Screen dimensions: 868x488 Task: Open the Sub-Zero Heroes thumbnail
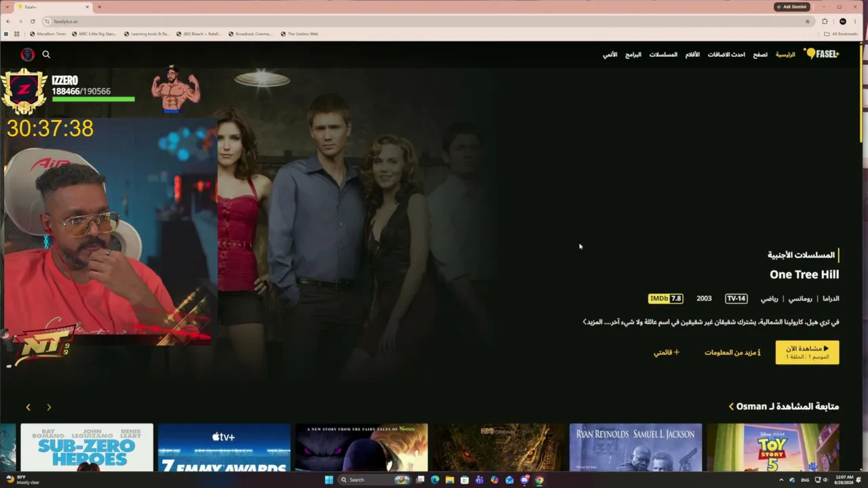(87, 447)
